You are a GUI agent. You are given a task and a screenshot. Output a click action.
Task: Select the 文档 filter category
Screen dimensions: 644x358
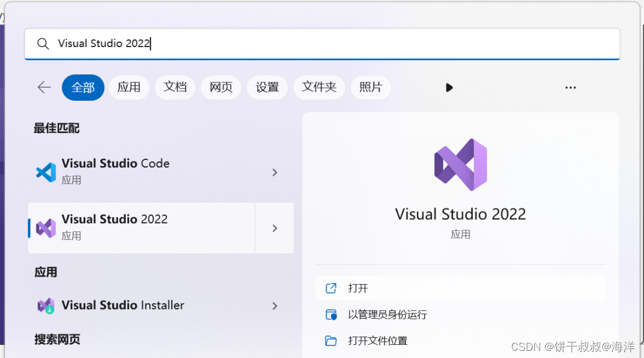point(175,87)
